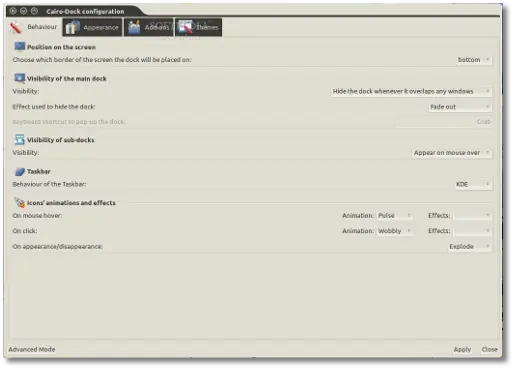The height and width of the screenshot is (369, 514).
Task: Click the keyboard shortcut input field
Action: point(434,122)
